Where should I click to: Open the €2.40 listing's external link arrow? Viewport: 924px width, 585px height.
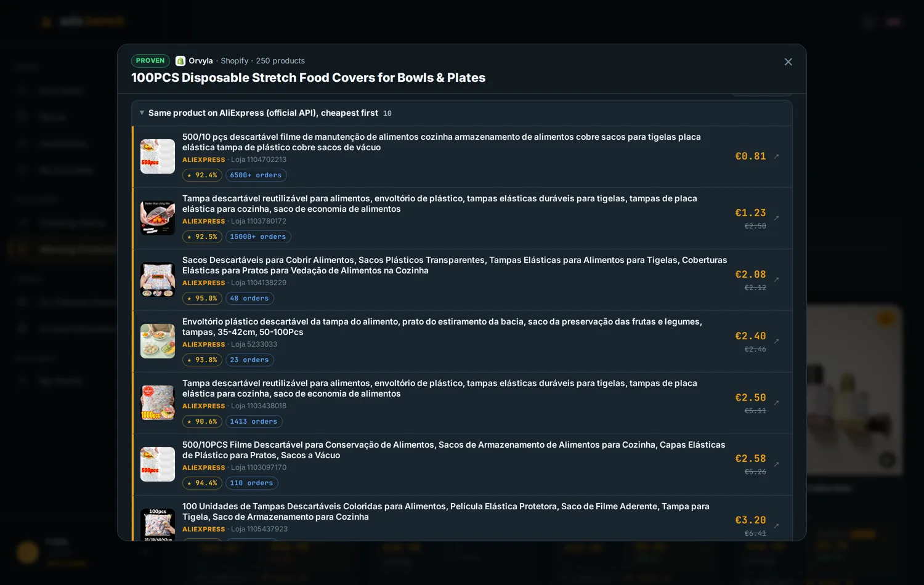pyautogui.click(x=776, y=341)
